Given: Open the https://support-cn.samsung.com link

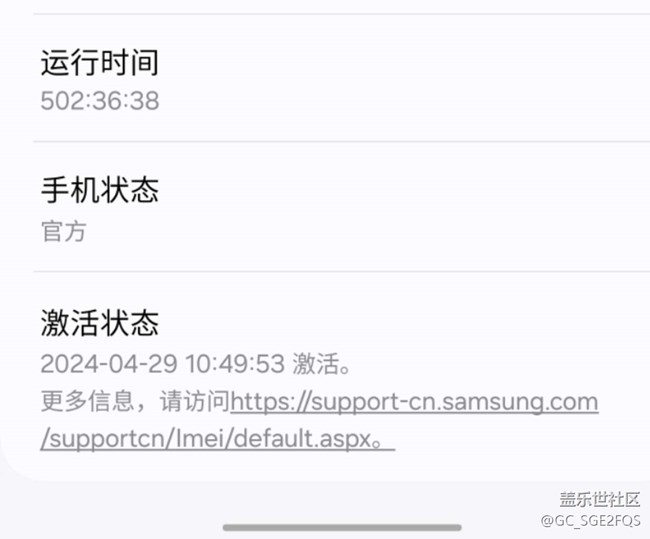Looking at the screenshot, I should 414,402.
